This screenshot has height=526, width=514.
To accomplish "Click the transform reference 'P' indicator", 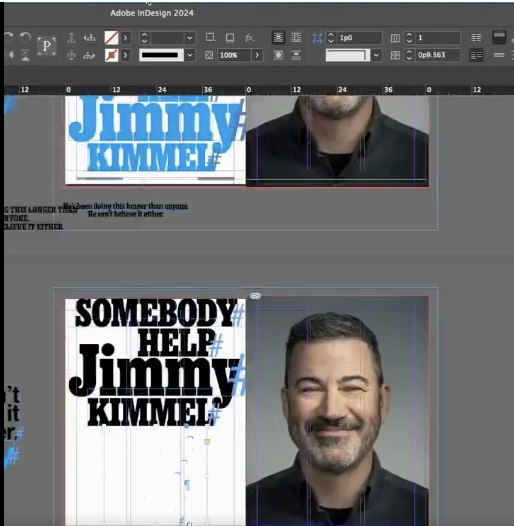I will point(47,46).
